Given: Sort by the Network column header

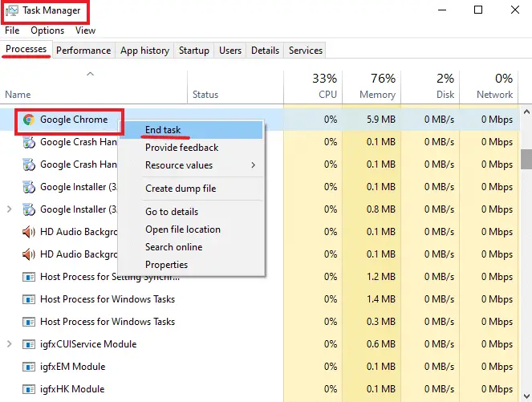Looking at the screenshot, I should tap(489, 87).
